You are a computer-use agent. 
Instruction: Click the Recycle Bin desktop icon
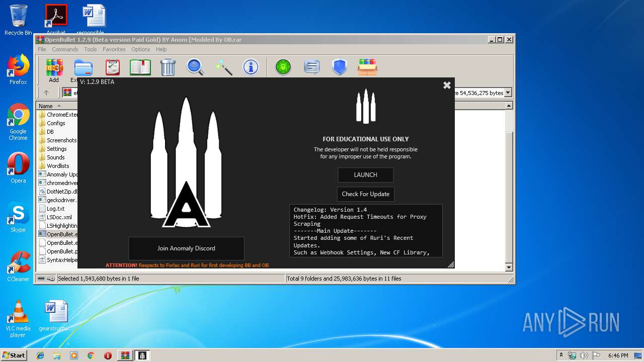(x=18, y=20)
